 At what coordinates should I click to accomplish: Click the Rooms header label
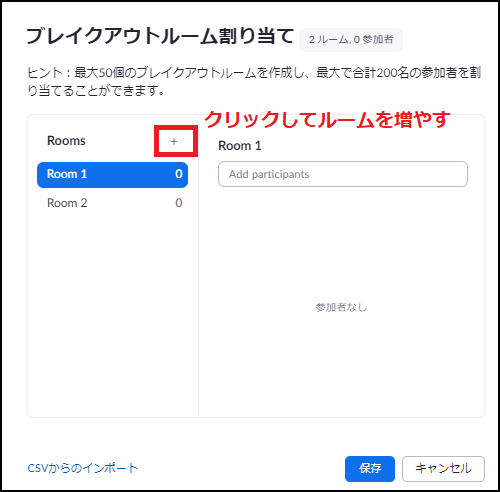coord(66,141)
